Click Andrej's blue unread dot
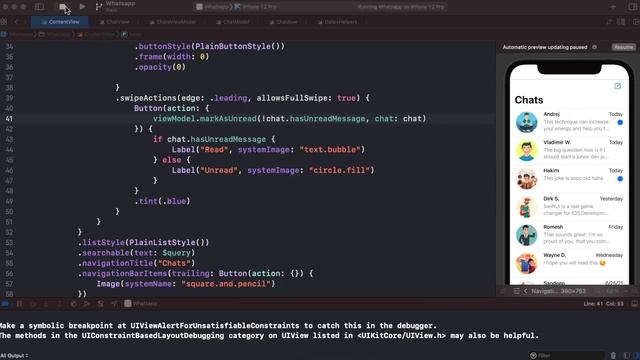Screen dimensions: 640x360 (620, 122)
